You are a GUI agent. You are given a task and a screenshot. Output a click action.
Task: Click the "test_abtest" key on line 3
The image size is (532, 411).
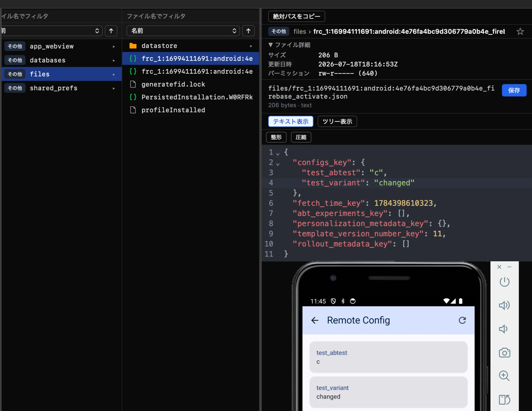(x=331, y=173)
